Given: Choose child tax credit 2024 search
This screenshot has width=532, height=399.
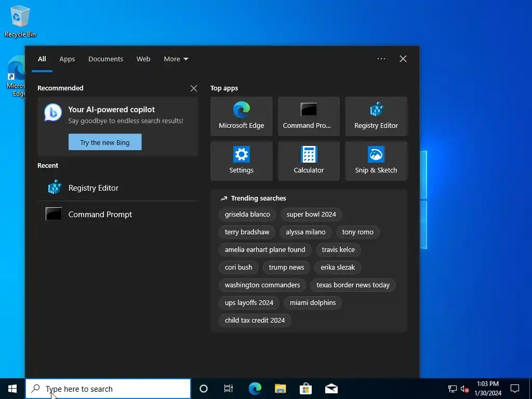Looking at the screenshot, I should tap(255, 320).
